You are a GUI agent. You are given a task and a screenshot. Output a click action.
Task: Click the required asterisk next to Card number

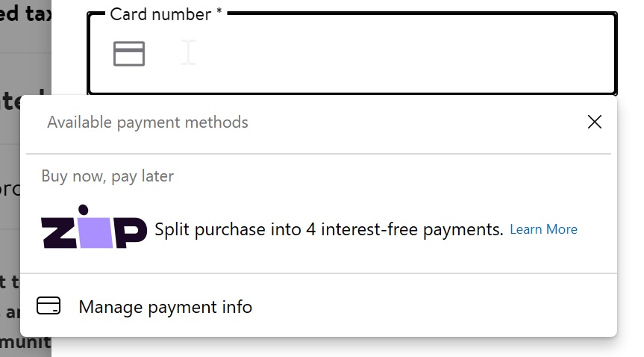coord(219,11)
